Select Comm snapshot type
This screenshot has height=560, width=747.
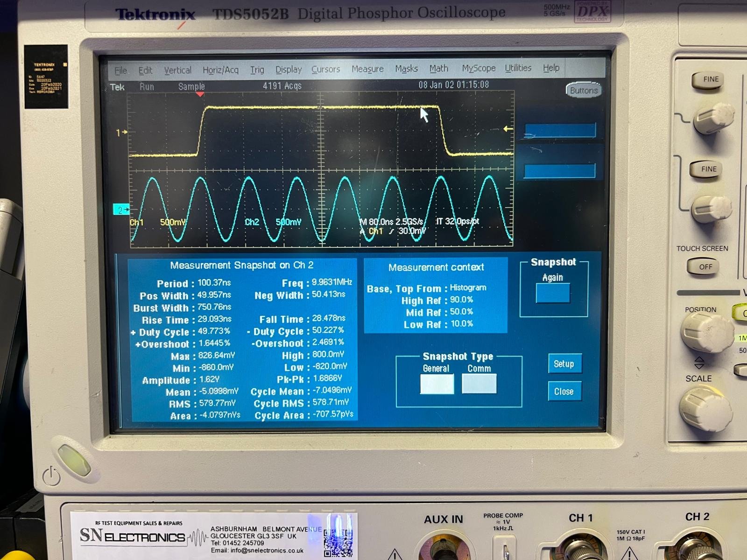[x=479, y=384]
